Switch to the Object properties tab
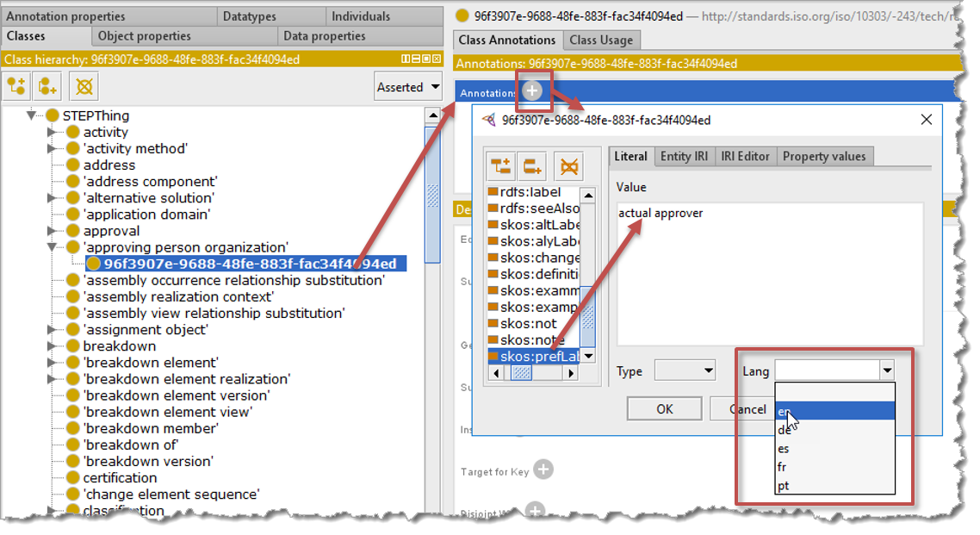Image resolution: width=980 pixels, height=535 pixels. (144, 36)
